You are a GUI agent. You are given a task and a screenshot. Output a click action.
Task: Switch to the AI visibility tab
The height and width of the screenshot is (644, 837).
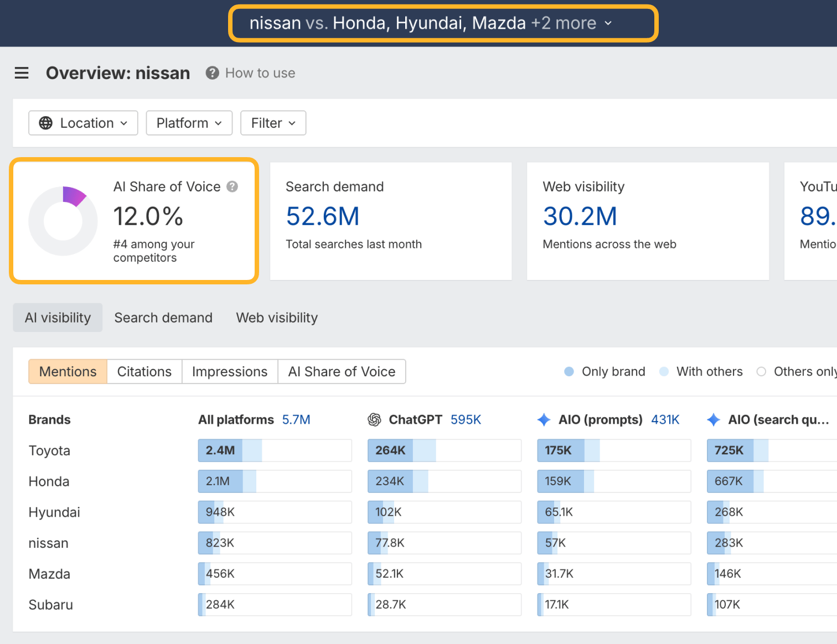(58, 318)
